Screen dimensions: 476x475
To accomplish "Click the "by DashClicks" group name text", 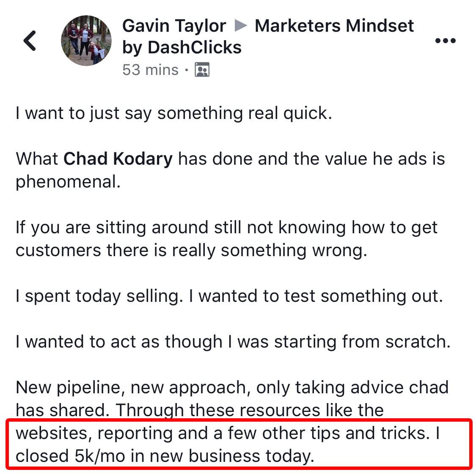I will click(x=182, y=47).
